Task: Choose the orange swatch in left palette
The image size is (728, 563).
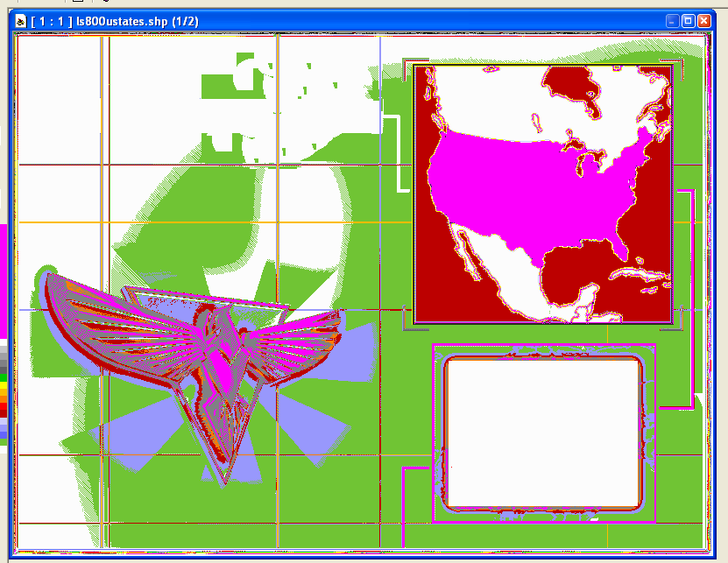Action: coord(3,393)
